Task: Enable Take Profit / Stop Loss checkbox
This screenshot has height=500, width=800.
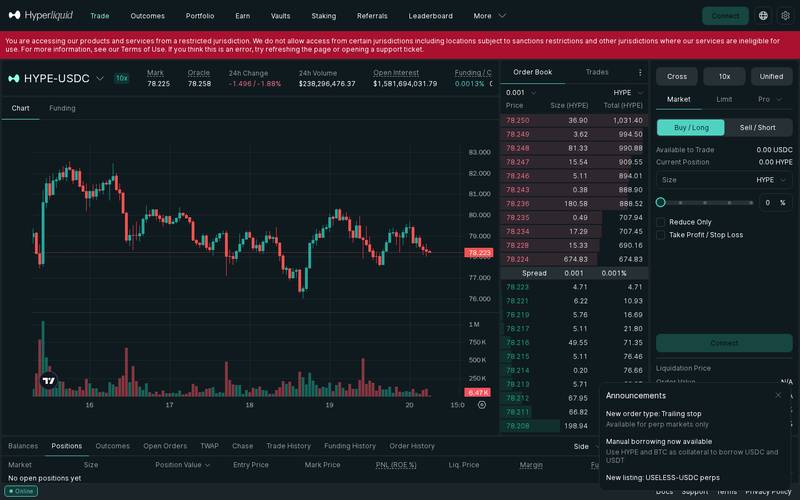Action: click(x=660, y=235)
